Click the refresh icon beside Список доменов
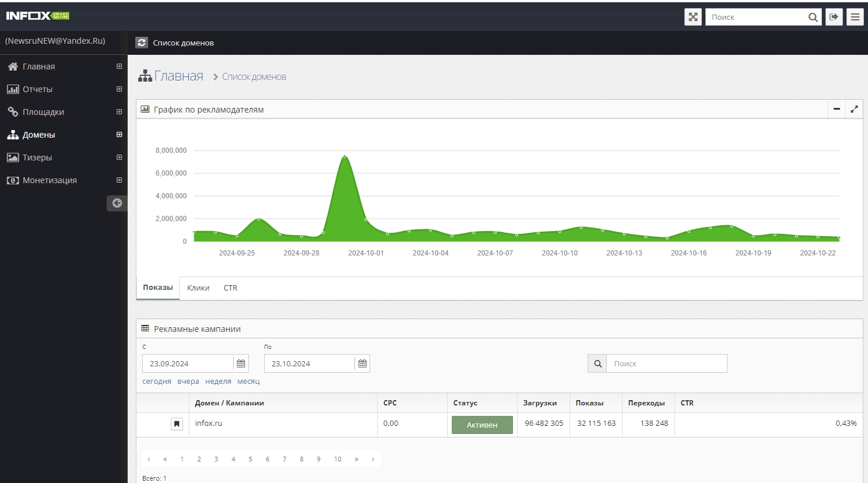The width and height of the screenshot is (868, 483). pos(142,43)
